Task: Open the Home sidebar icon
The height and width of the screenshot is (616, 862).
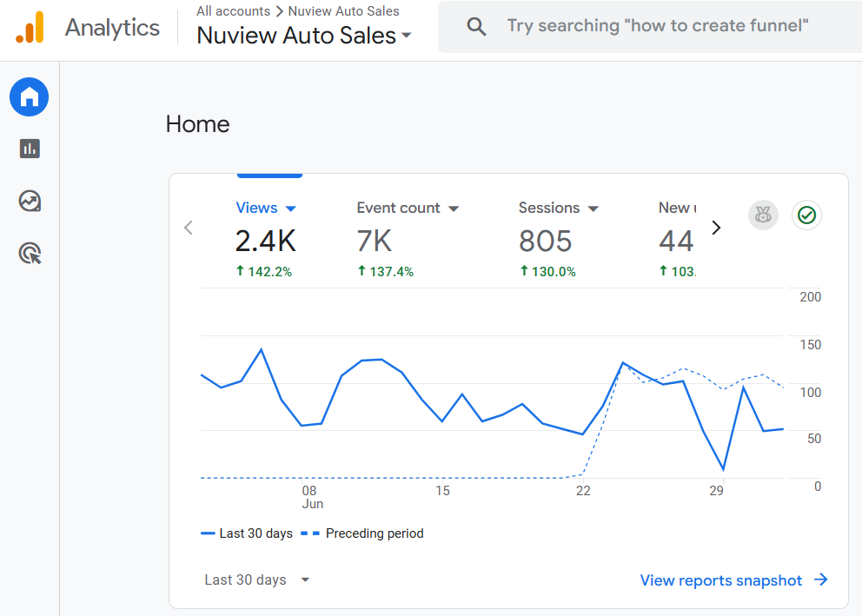Action: pyautogui.click(x=30, y=97)
